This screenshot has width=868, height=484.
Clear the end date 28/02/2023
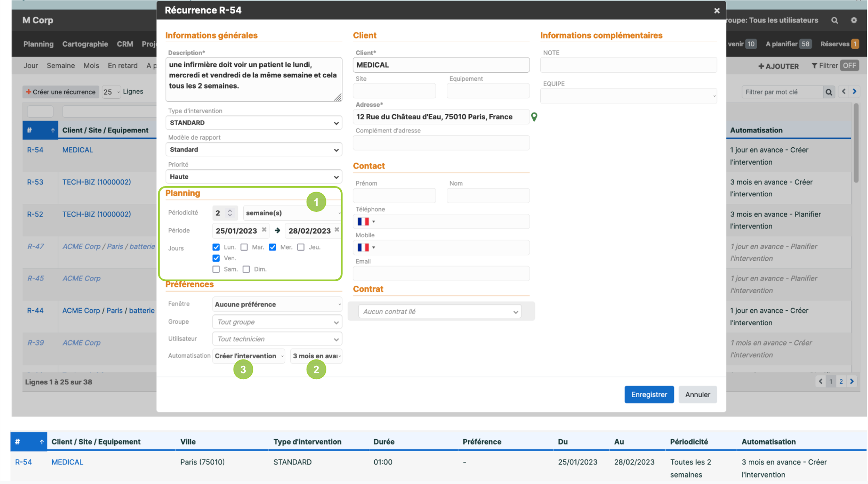point(337,230)
